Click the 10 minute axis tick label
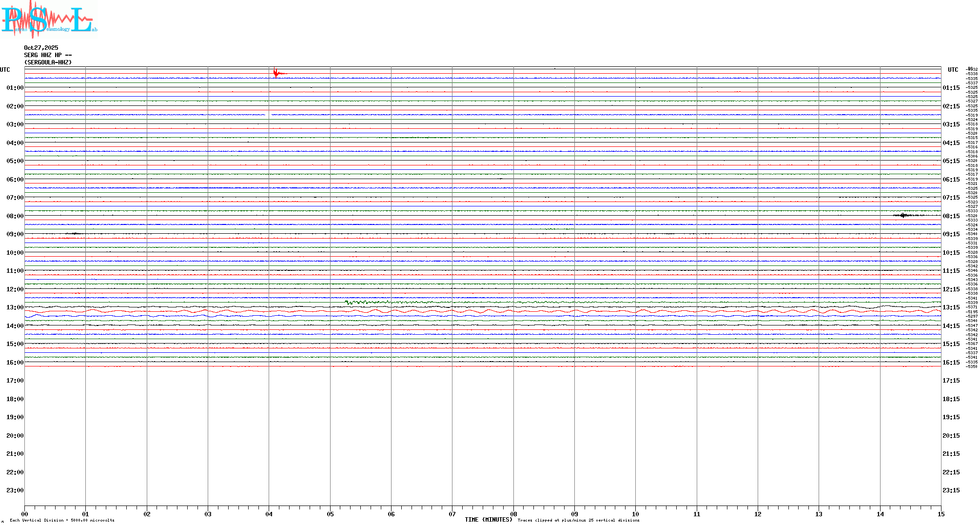The height and width of the screenshot is (527, 980). pos(635,514)
